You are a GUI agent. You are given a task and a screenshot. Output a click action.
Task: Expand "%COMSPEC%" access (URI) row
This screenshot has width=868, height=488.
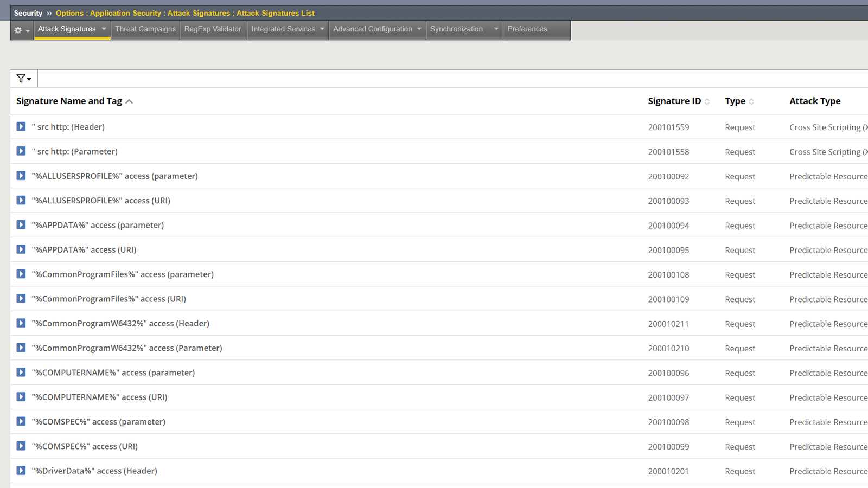[x=21, y=446]
